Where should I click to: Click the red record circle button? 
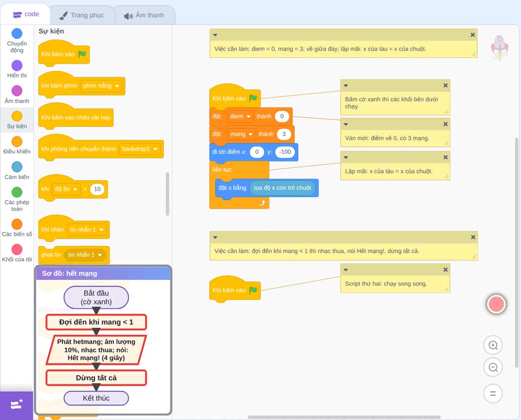click(x=496, y=304)
